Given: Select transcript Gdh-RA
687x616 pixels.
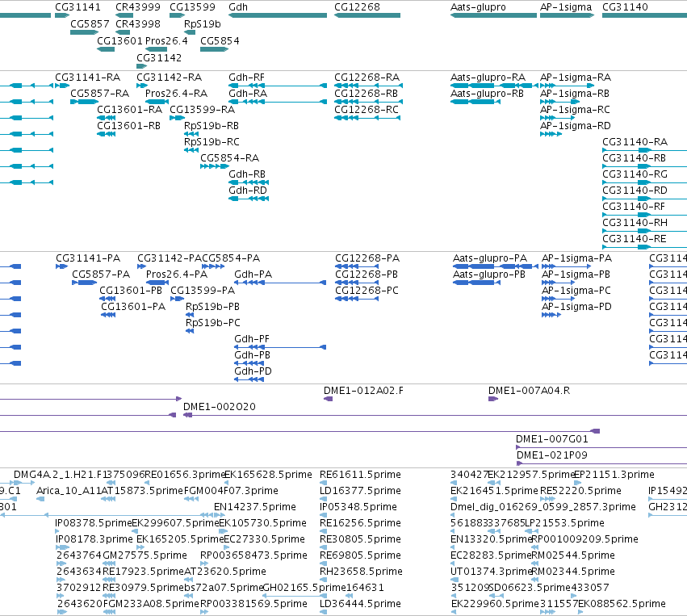Looking at the screenshot, I should (x=248, y=94).
